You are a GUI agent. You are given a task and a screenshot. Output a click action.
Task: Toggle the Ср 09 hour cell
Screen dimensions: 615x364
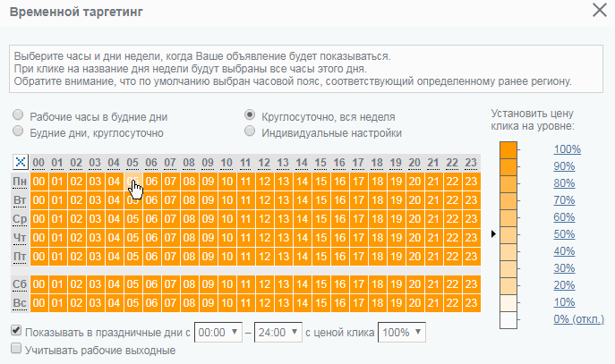click(208, 219)
